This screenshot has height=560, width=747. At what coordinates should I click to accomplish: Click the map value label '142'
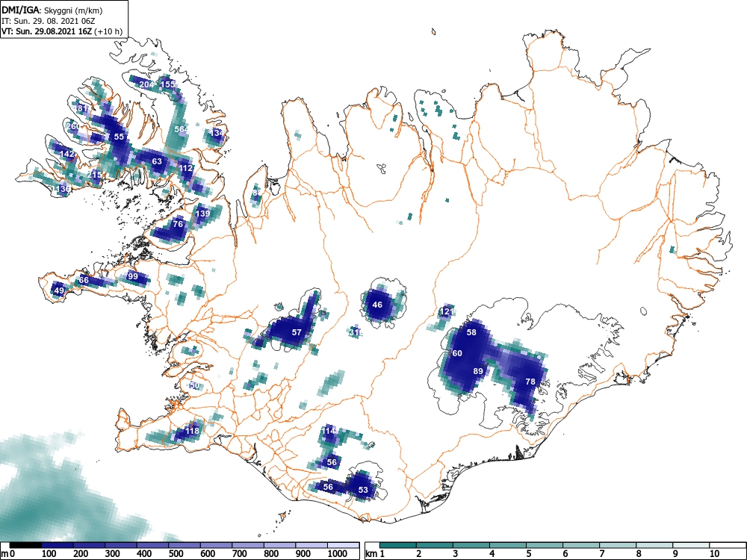67,154
